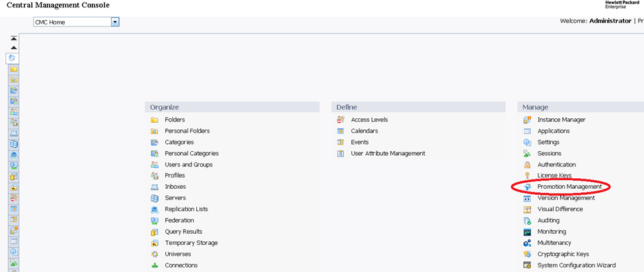Viewport: 644px width, 272px height.
Task: Click the CMC Home combo box field
Action: 71,22
